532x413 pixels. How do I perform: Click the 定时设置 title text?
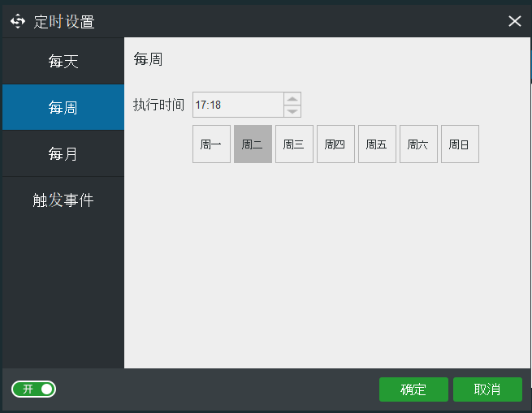coord(64,22)
